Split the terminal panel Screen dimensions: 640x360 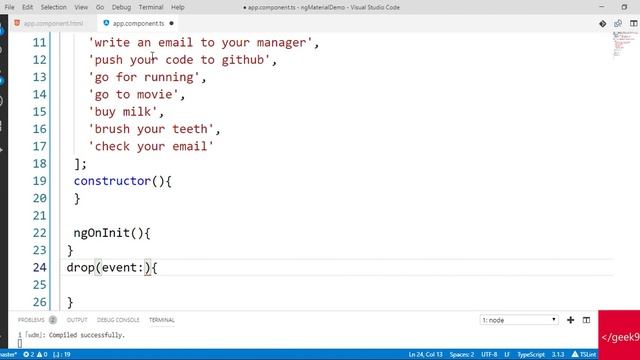[587, 320]
